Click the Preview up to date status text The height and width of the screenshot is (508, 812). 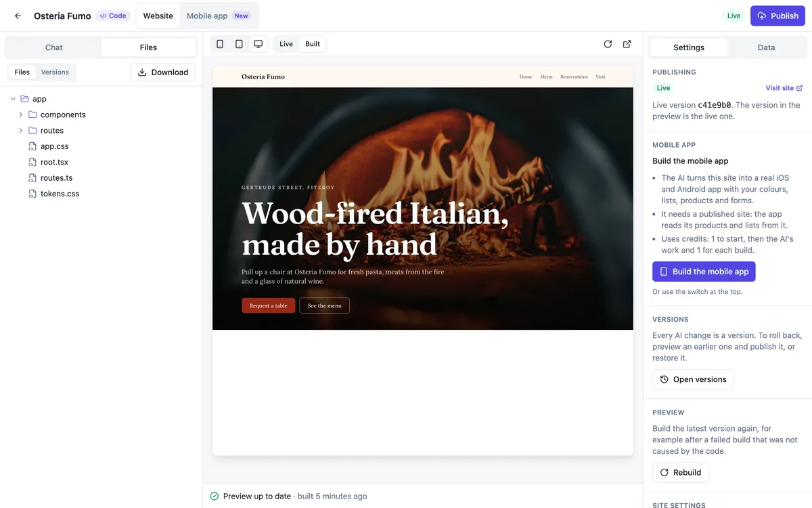tap(258, 496)
